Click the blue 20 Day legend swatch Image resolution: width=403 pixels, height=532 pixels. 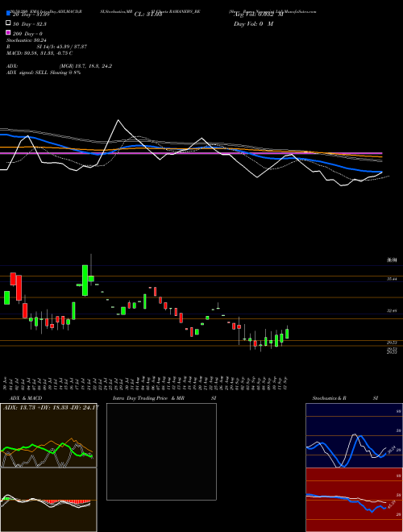[8, 14]
